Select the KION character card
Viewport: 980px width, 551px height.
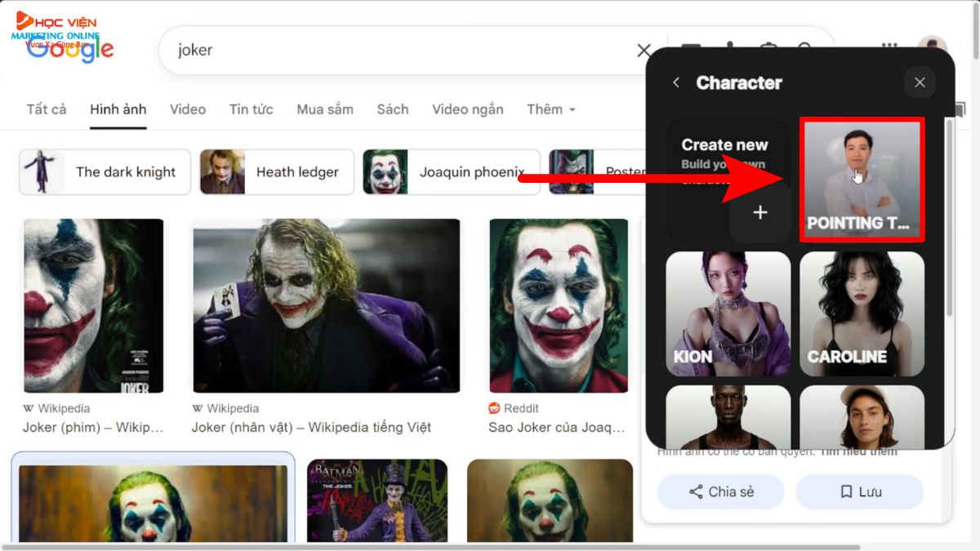tap(728, 313)
